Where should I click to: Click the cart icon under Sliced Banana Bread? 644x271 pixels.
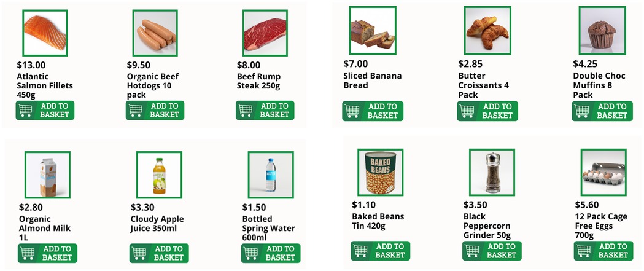(352, 111)
